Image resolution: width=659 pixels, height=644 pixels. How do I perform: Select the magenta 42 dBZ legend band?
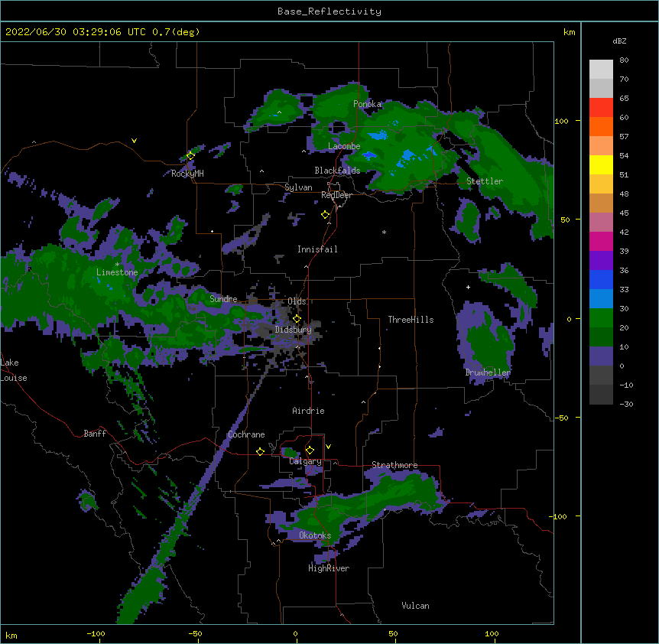pos(601,241)
